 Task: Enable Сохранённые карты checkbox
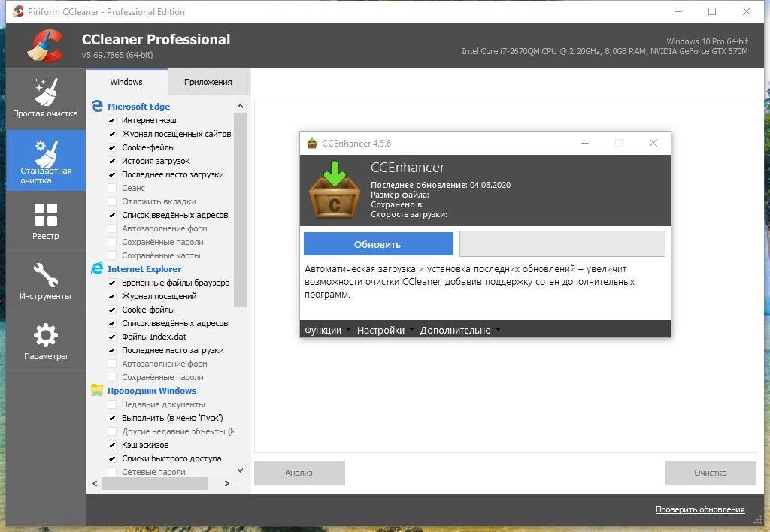[112, 255]
